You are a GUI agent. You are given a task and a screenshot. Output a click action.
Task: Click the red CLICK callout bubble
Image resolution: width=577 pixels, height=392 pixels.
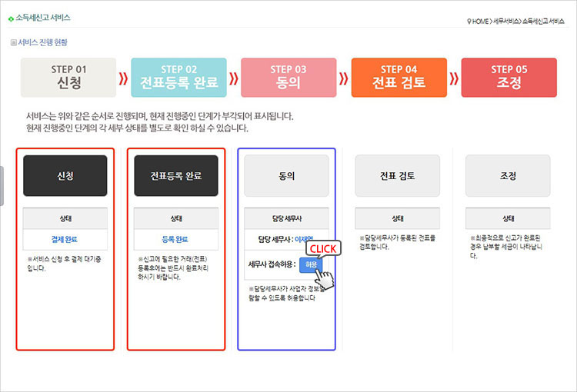(x=323, y=248)
